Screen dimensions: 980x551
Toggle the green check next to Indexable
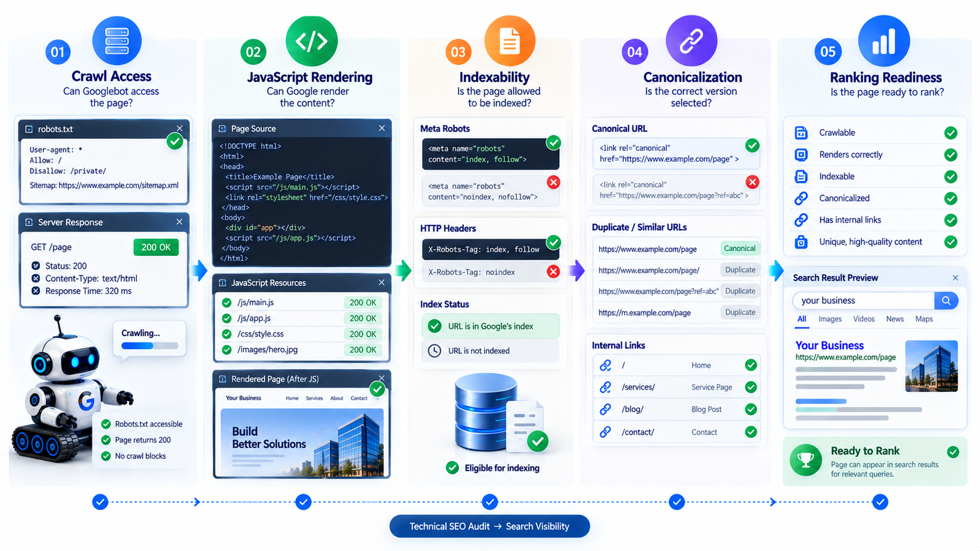(951, 177)
